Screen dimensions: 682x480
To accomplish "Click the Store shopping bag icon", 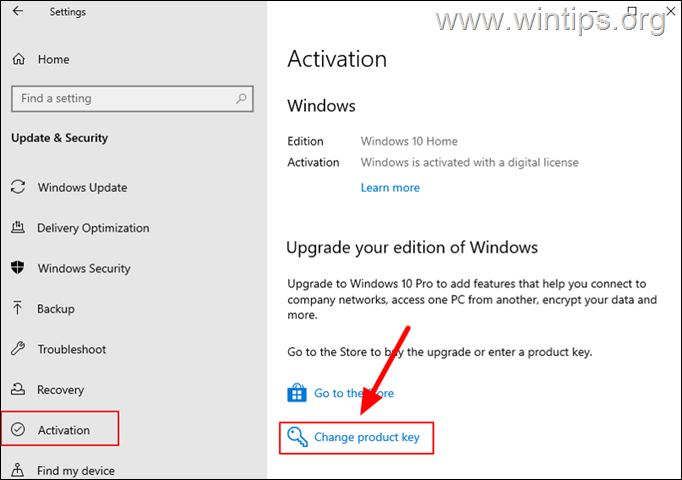I will tap(297, 393).
